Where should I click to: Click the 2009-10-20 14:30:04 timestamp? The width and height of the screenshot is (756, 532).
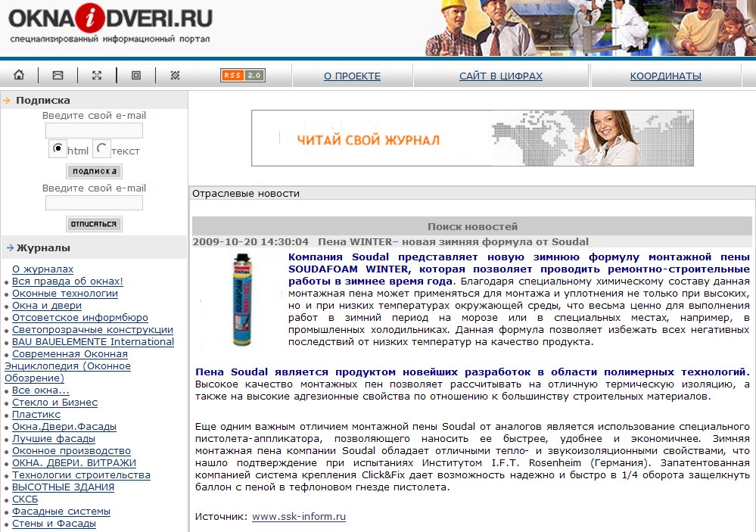coord(250,241)
